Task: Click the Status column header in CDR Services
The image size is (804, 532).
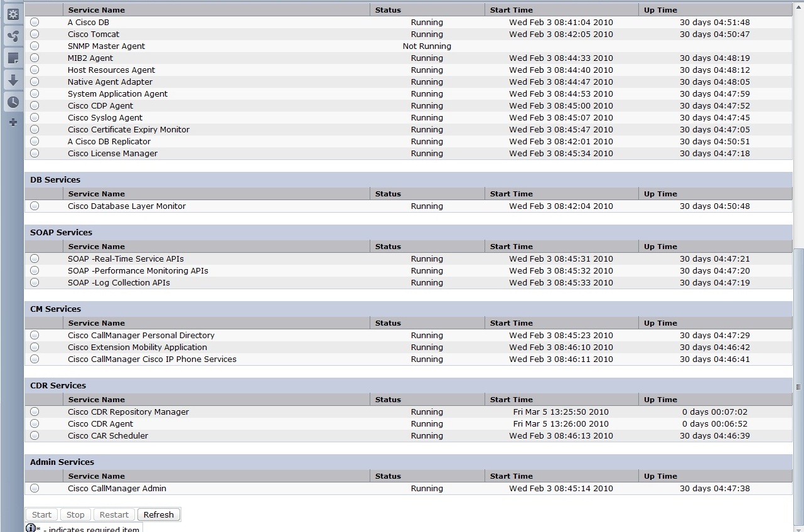Action: click(x=388, y=400)
